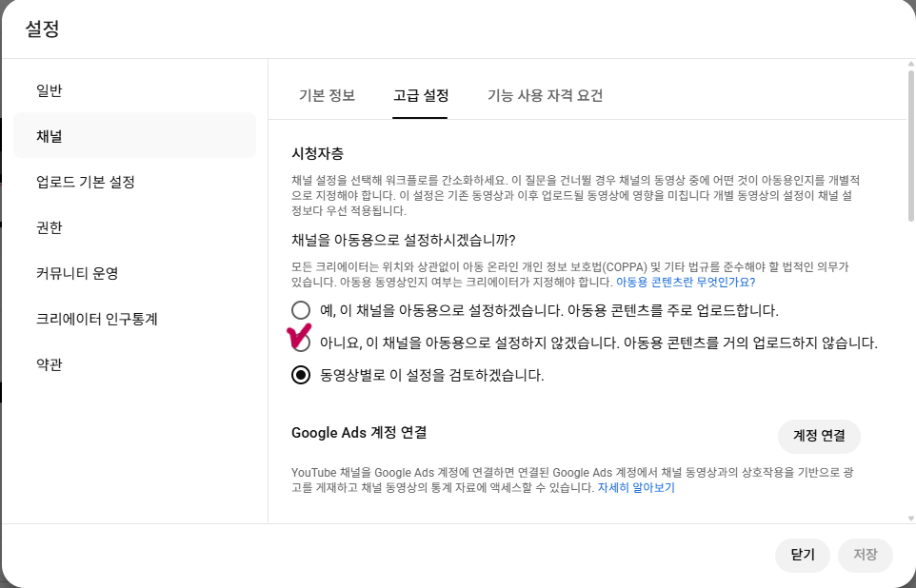Image resolution: width=916 pixels, height=588 pixels.
Task: Close the dialog with the 닫기 button
Action: (x=802, y=555)
